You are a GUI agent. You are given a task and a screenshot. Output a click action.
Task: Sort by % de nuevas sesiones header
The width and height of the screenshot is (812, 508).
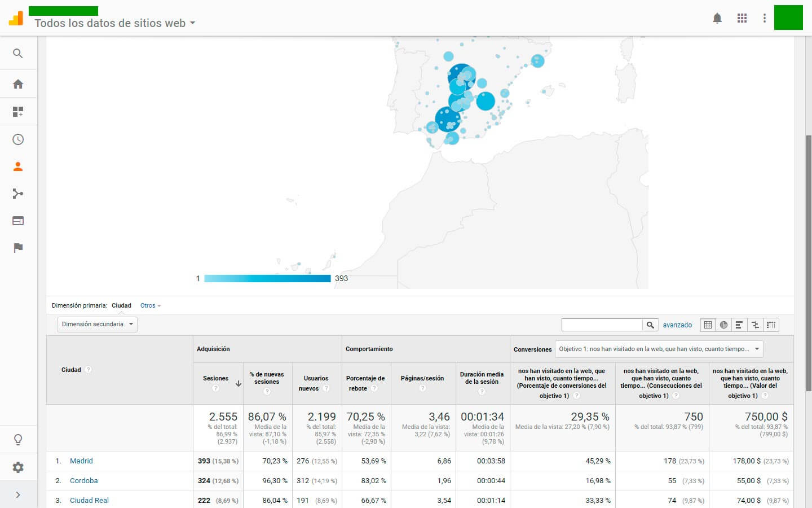[267, 378]
